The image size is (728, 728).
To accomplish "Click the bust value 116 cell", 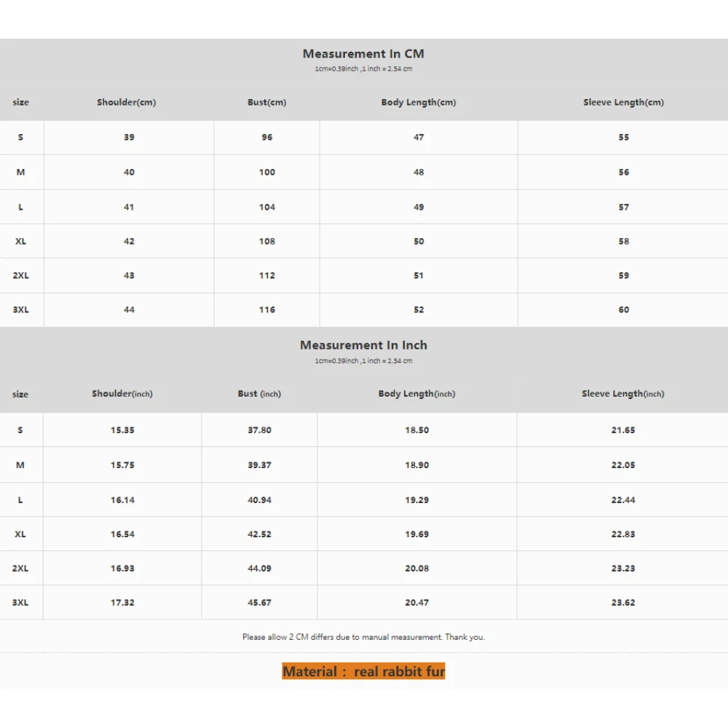I will pos(267,310).
